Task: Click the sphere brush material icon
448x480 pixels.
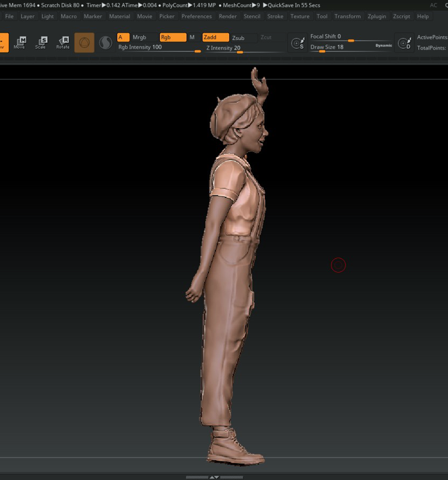Action: (x=84, y=43)
